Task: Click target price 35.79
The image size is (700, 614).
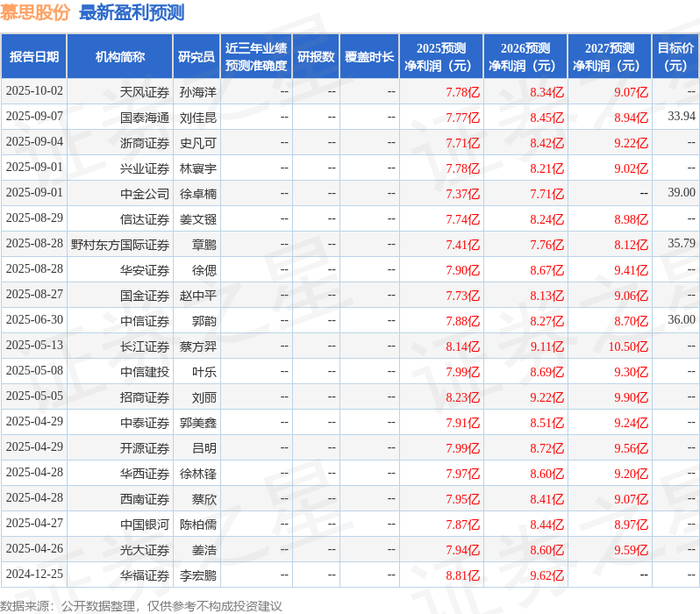Action: 681,244
